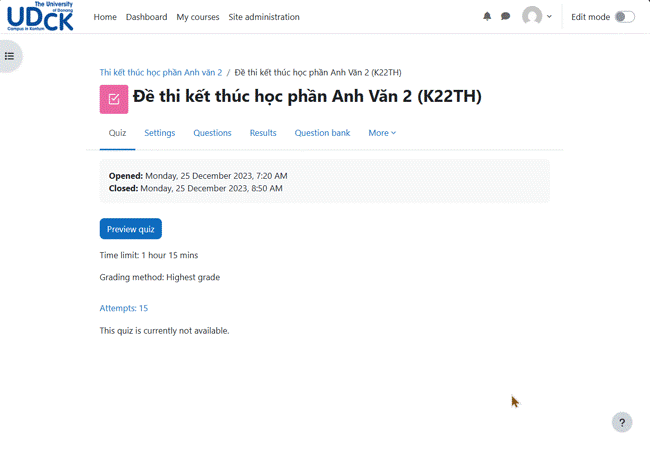Open the notifications bell icon

pos(487,17)
